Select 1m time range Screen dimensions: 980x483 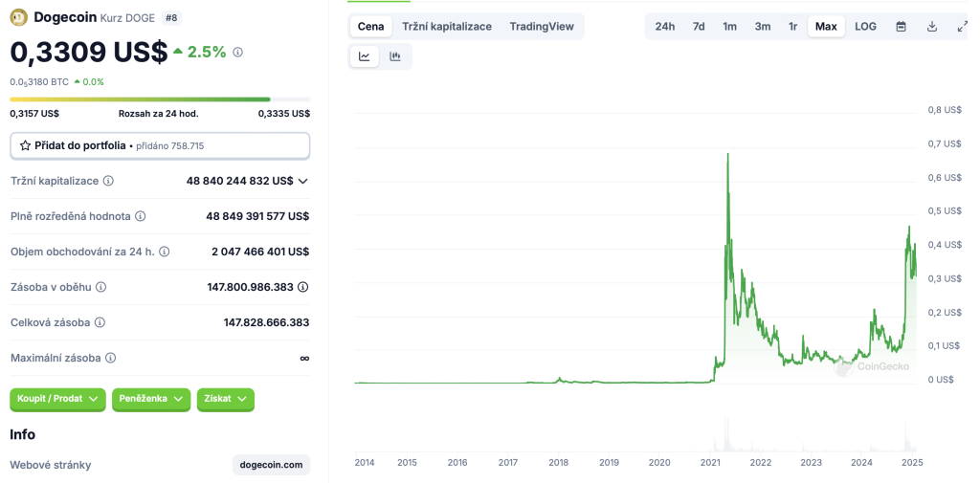(729, 26)
